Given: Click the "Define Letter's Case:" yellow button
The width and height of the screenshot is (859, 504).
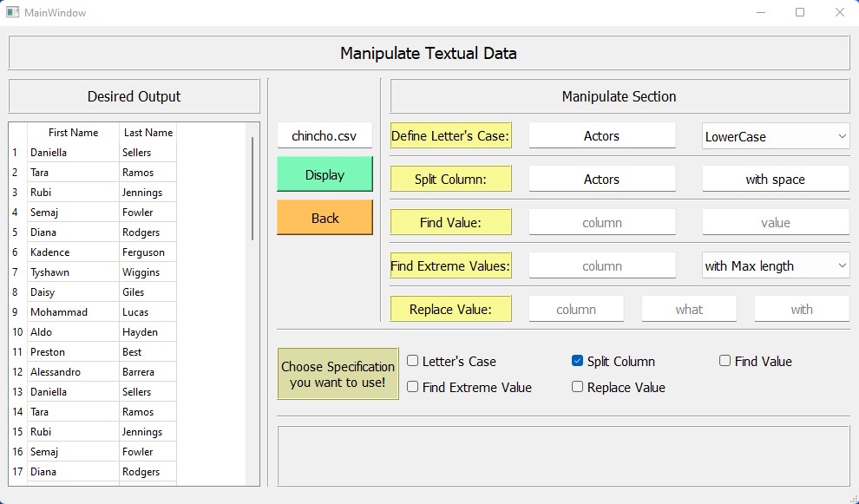Looking at the screenshot, I should [x=450, y=135].
